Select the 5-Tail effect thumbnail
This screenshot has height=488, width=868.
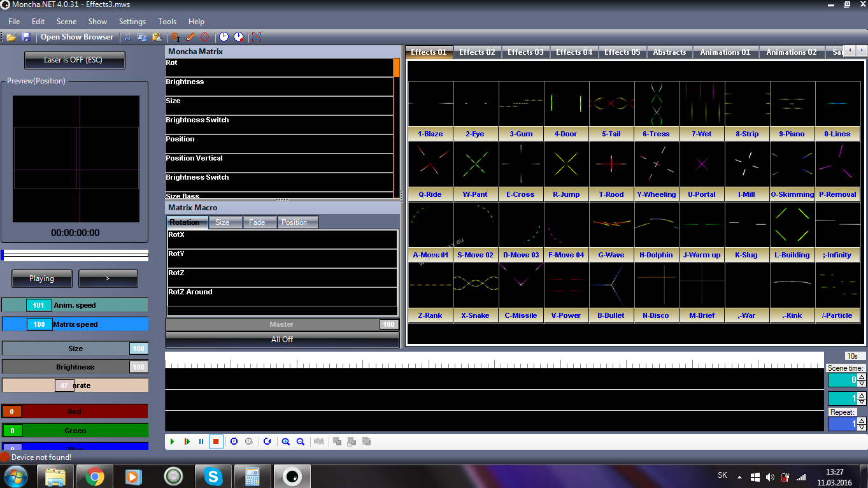[611, 110]
